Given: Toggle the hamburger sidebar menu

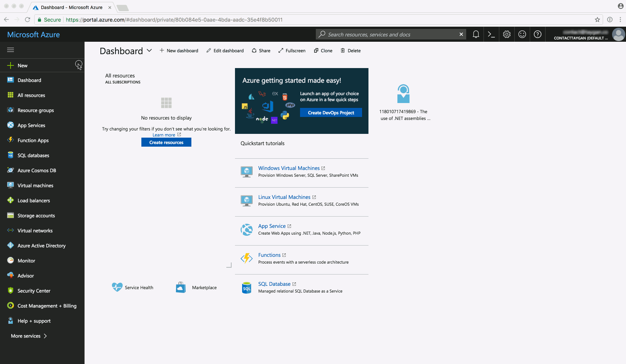Looking at the screenshot, I should (11, 50).
